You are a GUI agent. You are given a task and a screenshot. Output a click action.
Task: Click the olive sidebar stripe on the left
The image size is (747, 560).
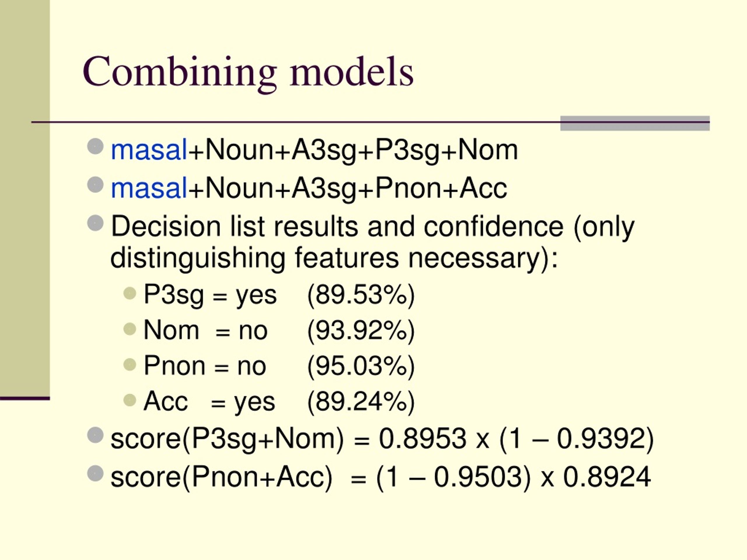25,199
